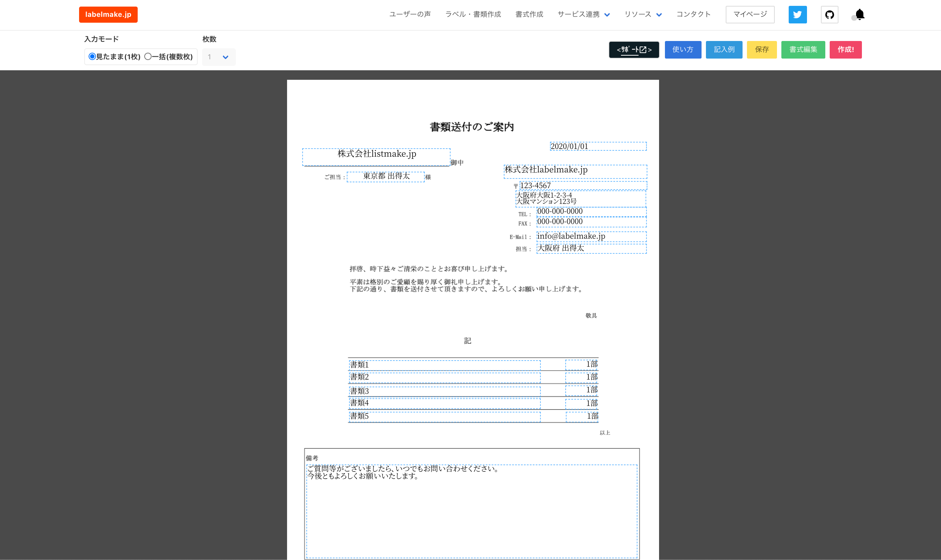941x560 pixels.
Task: Click the notification bell icon
Action: tap(859, 15)
